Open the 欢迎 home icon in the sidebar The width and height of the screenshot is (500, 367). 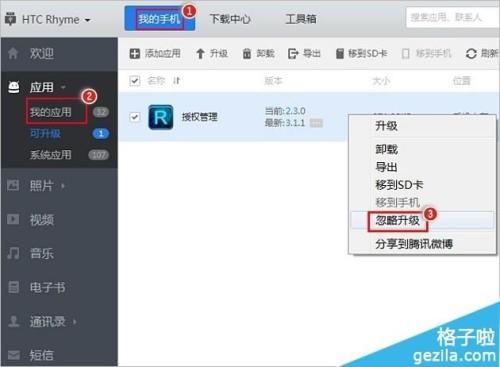(x=13, y=53)
